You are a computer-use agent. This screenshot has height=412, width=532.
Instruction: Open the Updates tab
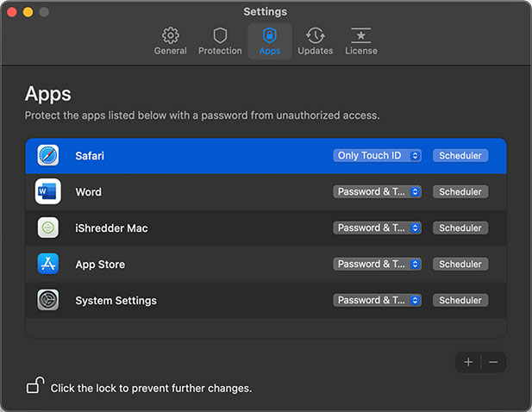pos(315,41)
